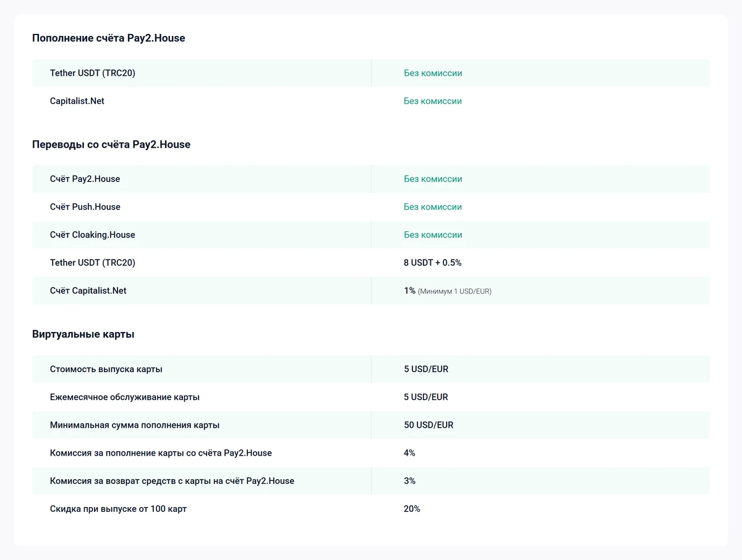Click 'Без комиссии' in the Tether deposit row
This screenshot has width=742, height=560.
coord(433,73)
